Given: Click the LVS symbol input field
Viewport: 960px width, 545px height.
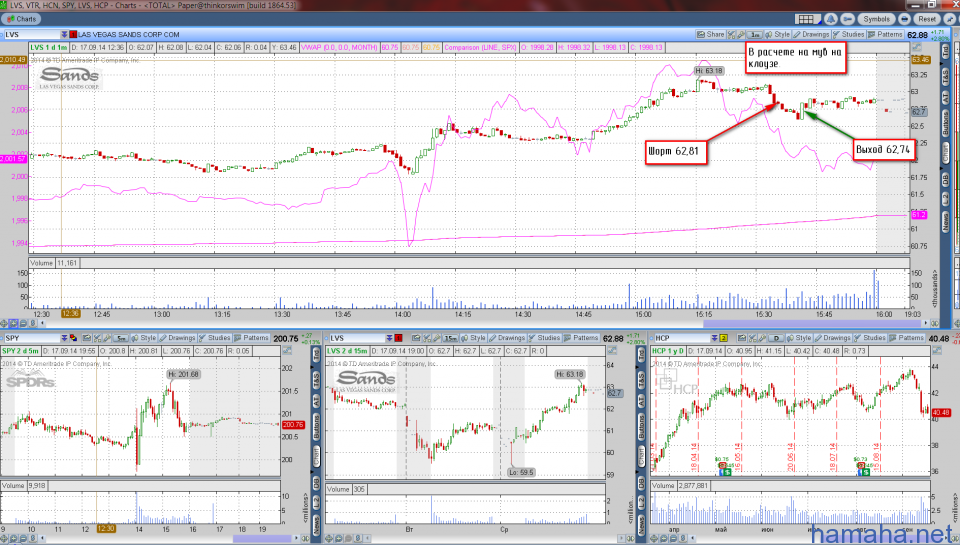Looking at the screenshot, I should coord(32,34).
